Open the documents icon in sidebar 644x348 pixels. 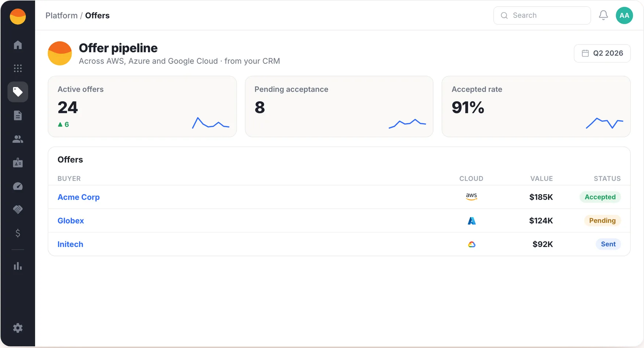tap(18, 116)
